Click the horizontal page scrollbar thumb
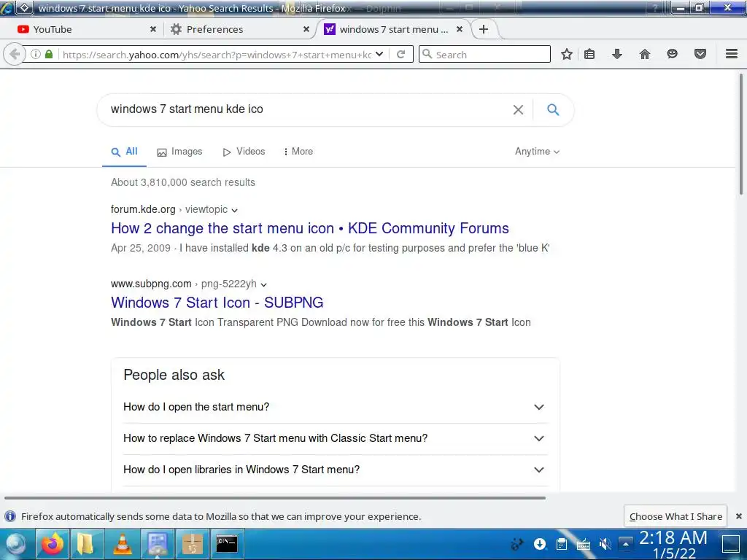The height and width of the screenshot is (560, 747). (275, 497)
